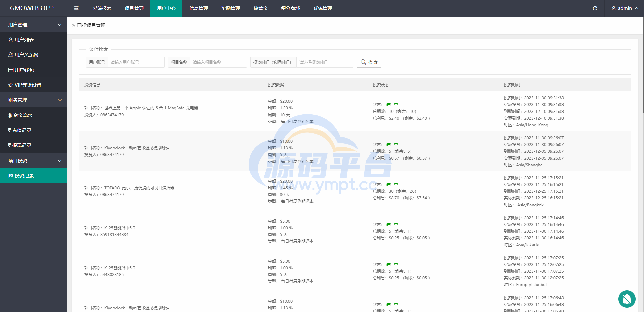Click the VIP等级设置 star icon

(11, 85)
